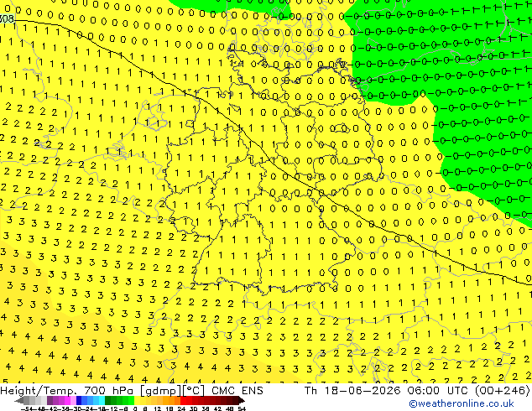
Task: Click the 'Height/Temp. 700 hPa' map title
Action: point(68,391)
